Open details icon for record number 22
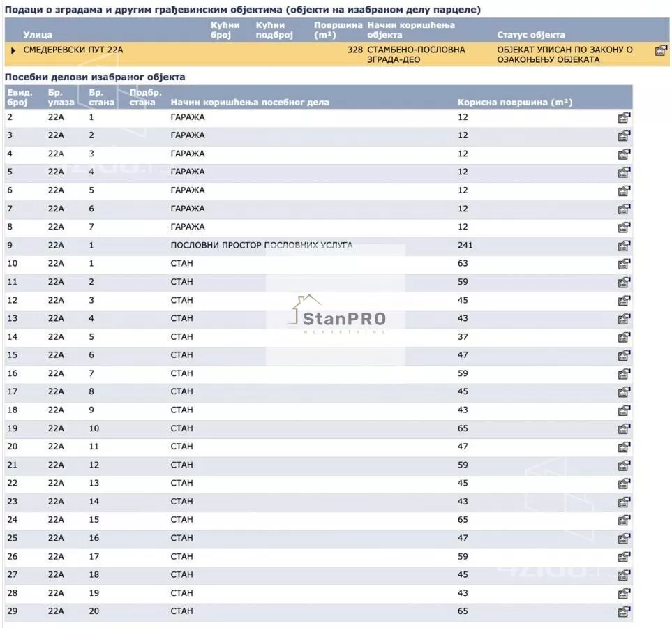The height and width of the screenshot is (628, 672). (x=624, y=484)
